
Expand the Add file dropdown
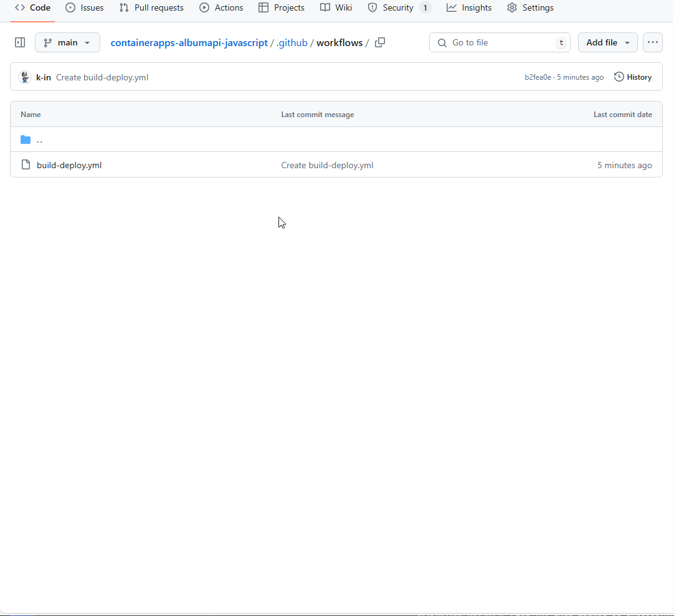(x=607, y=42)
